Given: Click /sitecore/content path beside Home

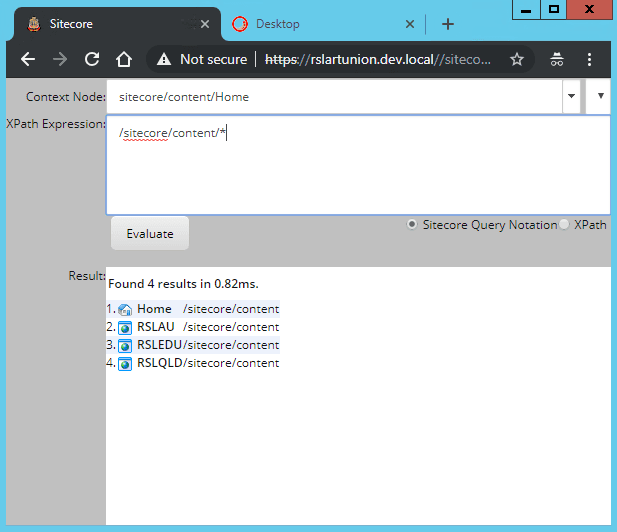Looking at the screenshot, I should point(231,309).
